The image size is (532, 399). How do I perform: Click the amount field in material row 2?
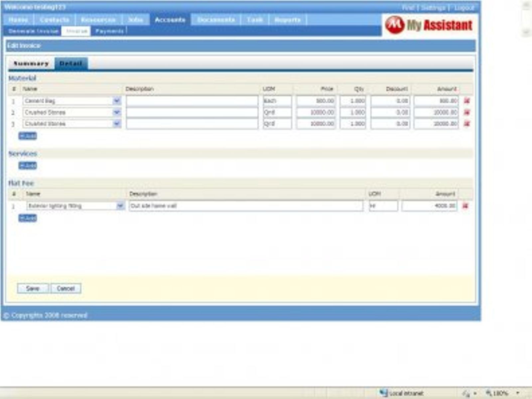click(x=436, y=112)
